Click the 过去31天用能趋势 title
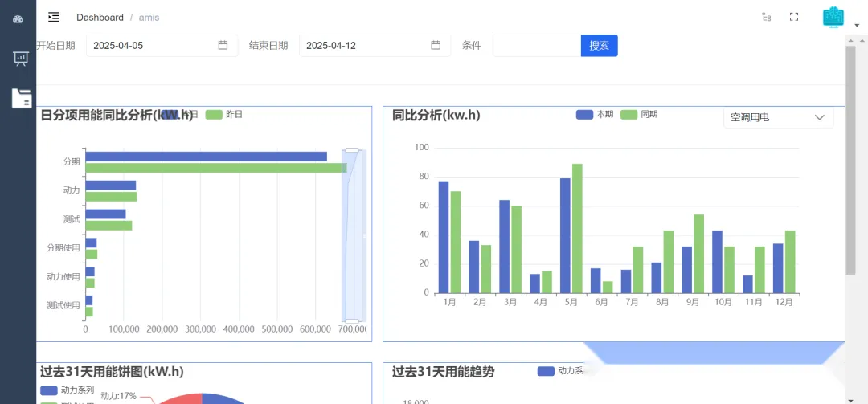The height and width of the screenshot is (404, 868). tap(443, 372)
